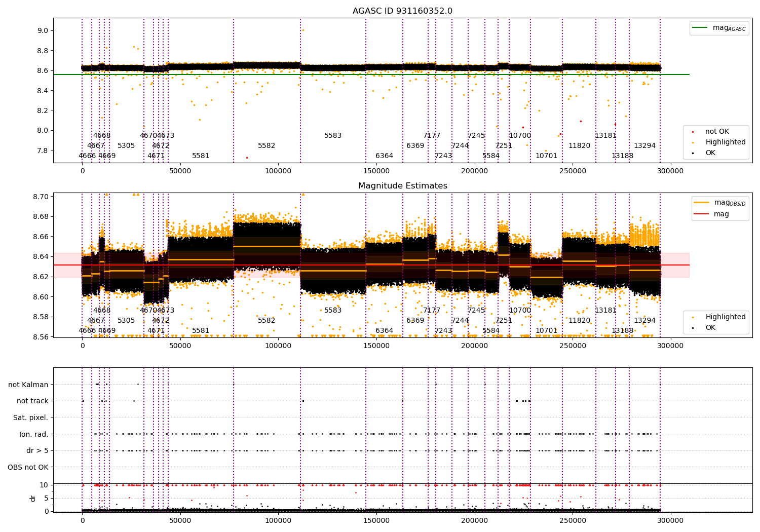Click the 'Sat. pixel.' axis label
This screenshot has width=760, height=532.
click(x=31, y=418)
